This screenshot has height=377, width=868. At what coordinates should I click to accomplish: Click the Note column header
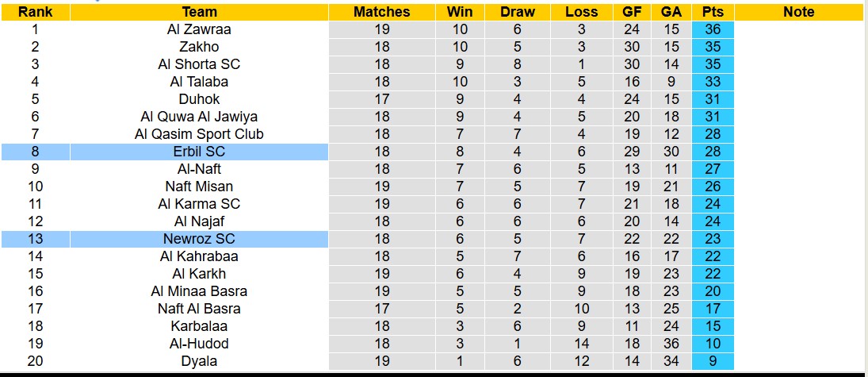click(798, 12)
